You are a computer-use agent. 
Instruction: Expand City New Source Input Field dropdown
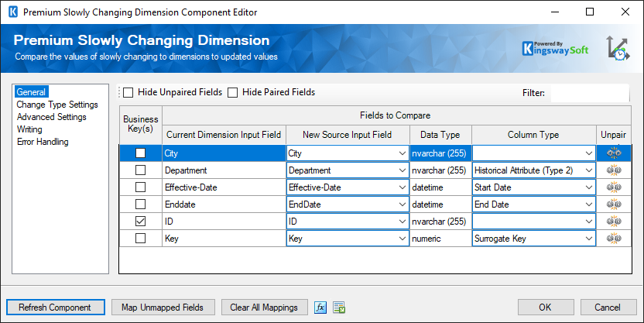point(401,153)
